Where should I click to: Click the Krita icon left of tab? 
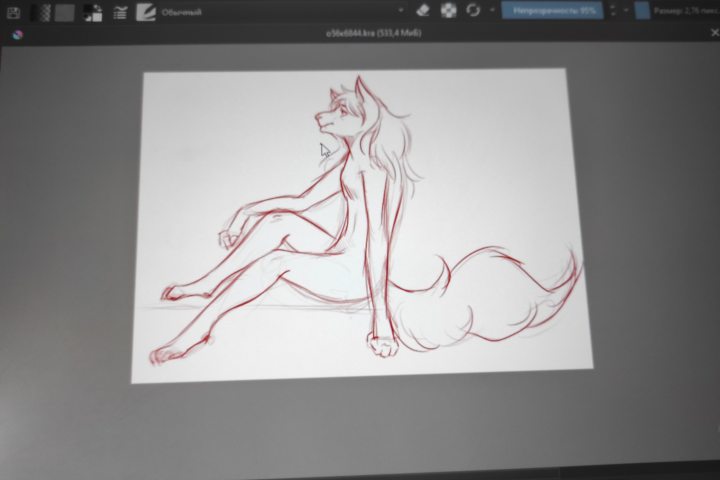[17, 35]
